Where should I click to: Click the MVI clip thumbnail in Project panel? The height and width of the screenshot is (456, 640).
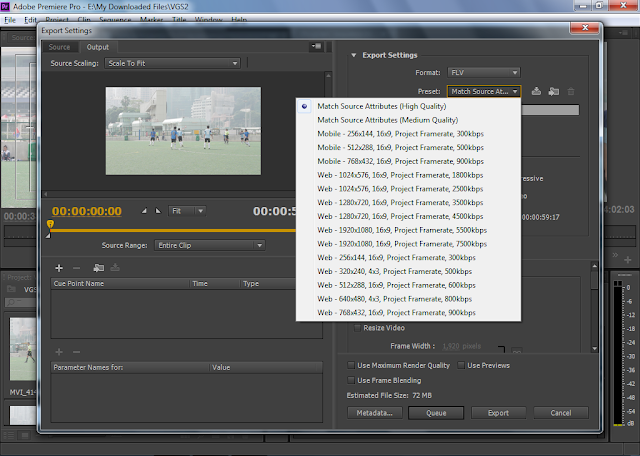point(23,349)
